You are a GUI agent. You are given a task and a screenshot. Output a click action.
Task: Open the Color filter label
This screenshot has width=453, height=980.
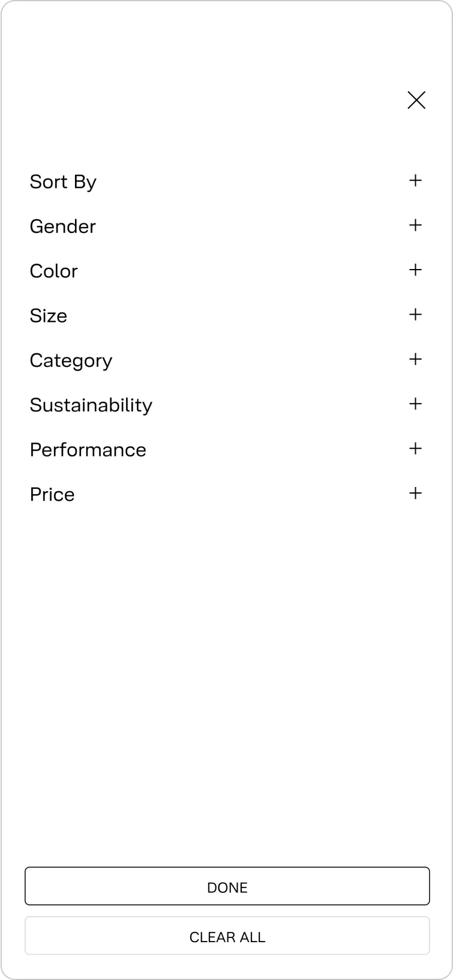click(54, 271)
